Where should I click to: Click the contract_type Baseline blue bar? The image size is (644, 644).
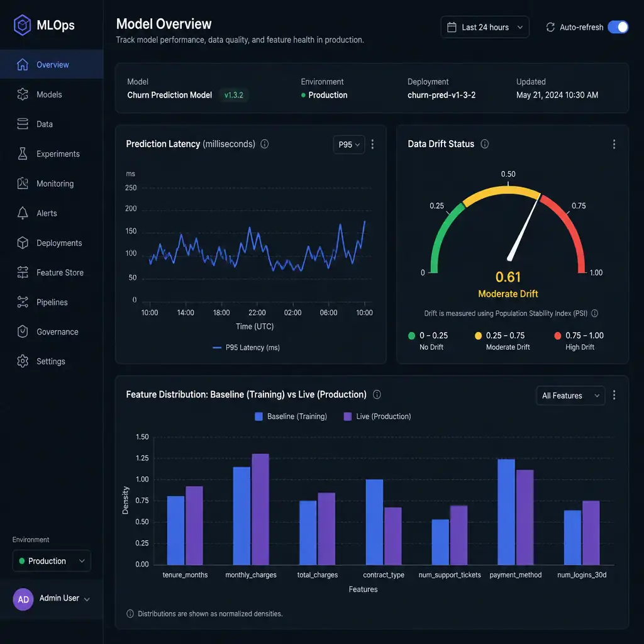click(x=374, y=522)
